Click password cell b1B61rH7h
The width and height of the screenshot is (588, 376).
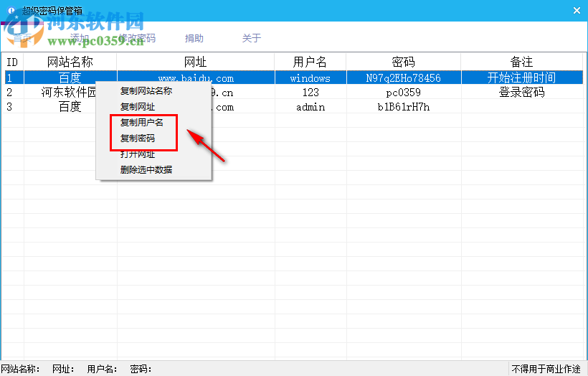pyautogui.click(x=404, y=107)
